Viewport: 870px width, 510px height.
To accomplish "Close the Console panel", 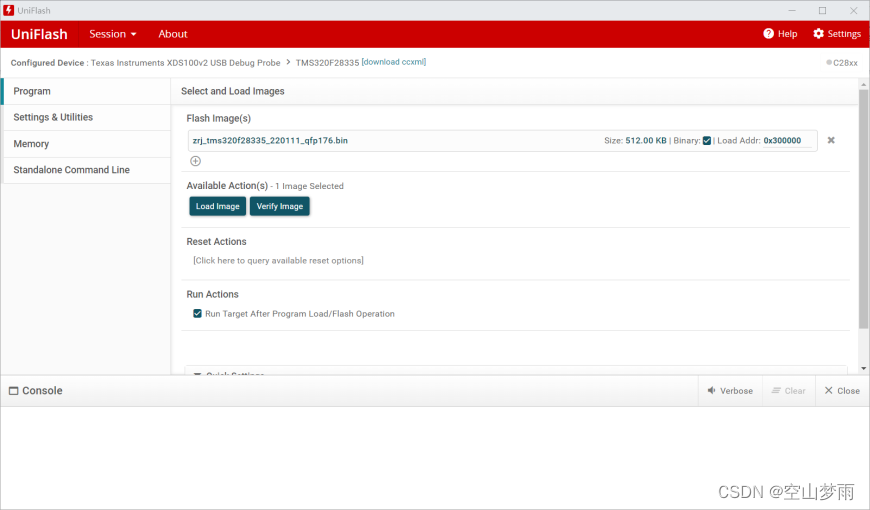I will coord(842,391).
